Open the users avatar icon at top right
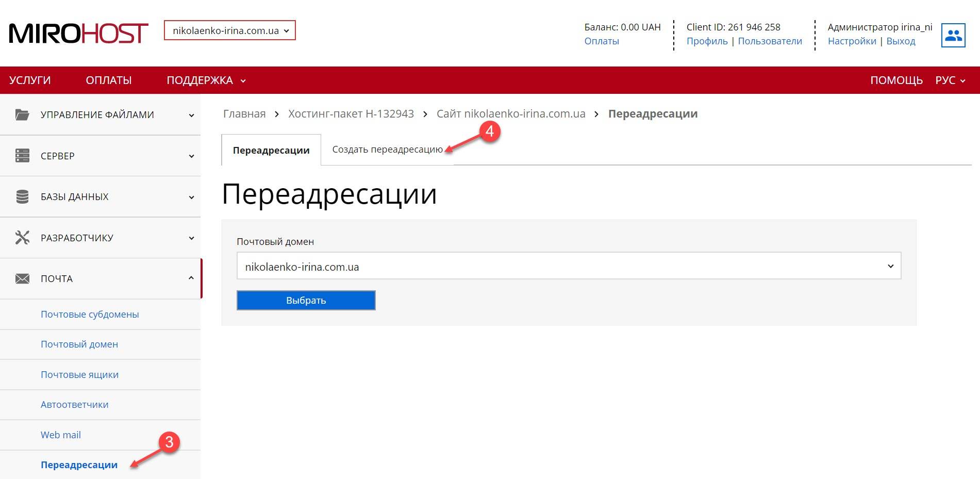The width and height of the screenshot is (980, 479). [x=953, y=35]
